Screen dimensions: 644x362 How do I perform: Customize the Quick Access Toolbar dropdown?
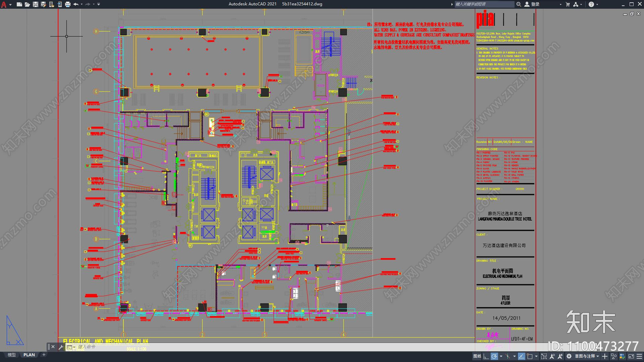coord(99,4)
